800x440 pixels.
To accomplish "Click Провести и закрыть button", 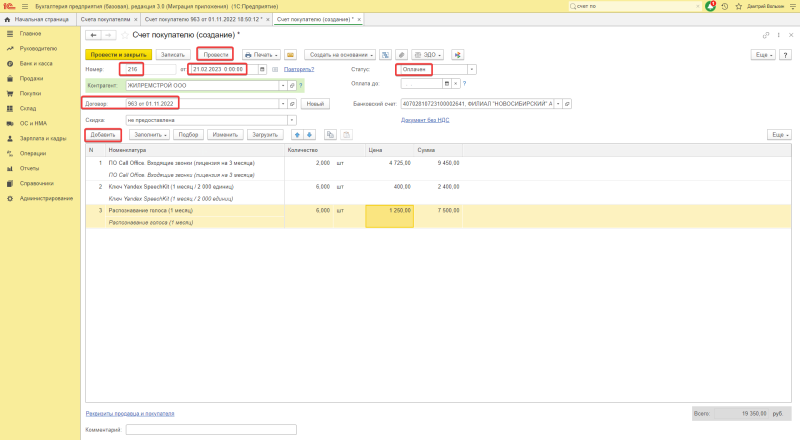I will [118, 55].
